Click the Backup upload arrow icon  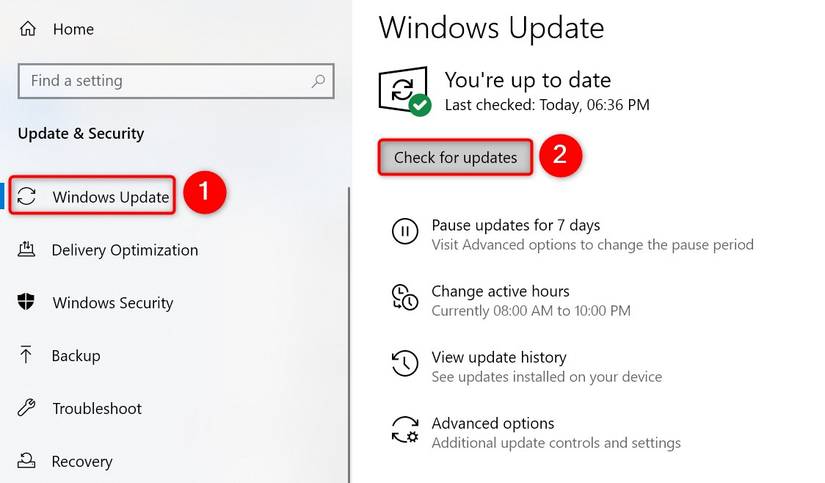click(x=27, y=355)
